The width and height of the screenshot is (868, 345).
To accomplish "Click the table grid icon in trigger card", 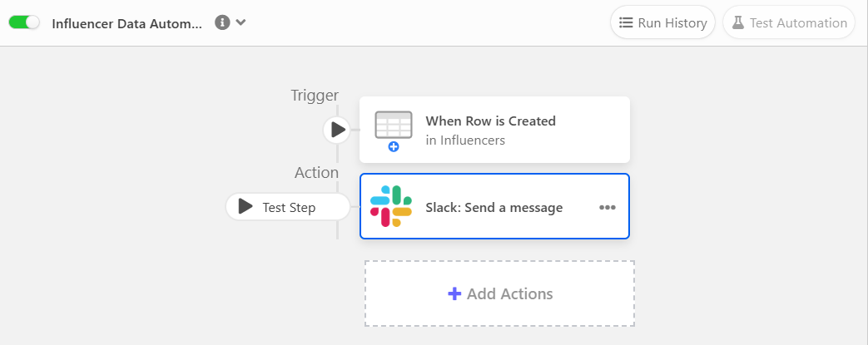I will 393,126.
